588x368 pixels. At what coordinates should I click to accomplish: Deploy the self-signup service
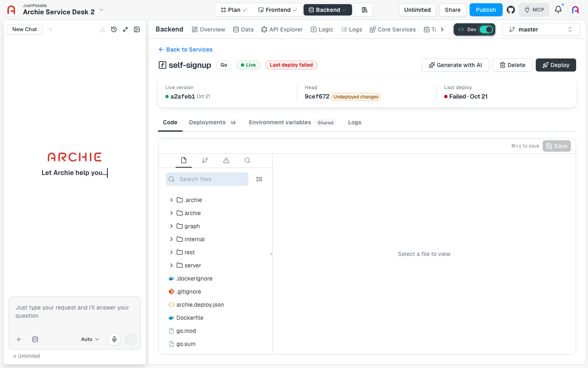pyautogui.click(x=556, y=65)
